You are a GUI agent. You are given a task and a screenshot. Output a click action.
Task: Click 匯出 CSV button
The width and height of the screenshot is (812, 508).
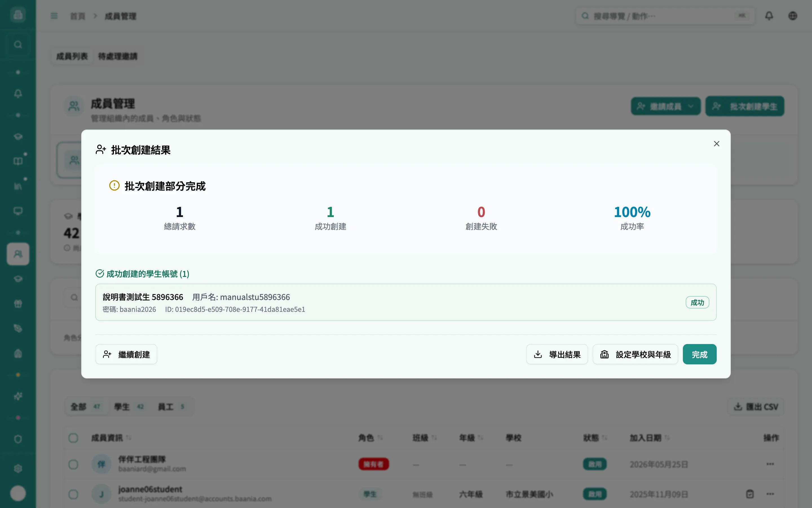point(756,407)
